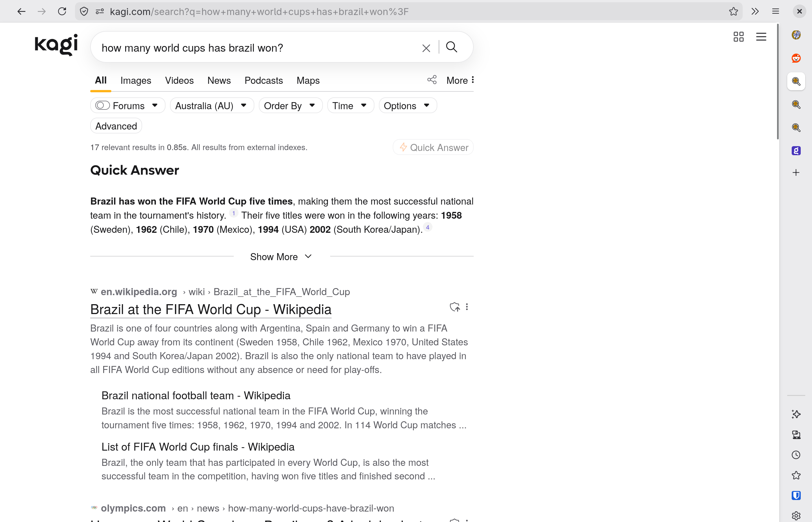The image size is (812, 522).
Task: Open the Reddit sidebar tab
Action: tap(796, 58)
